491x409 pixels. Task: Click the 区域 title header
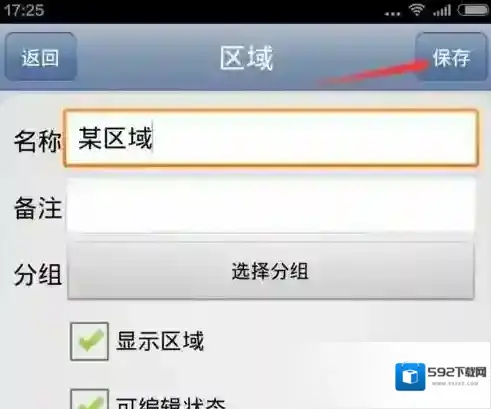coord(247,58)
